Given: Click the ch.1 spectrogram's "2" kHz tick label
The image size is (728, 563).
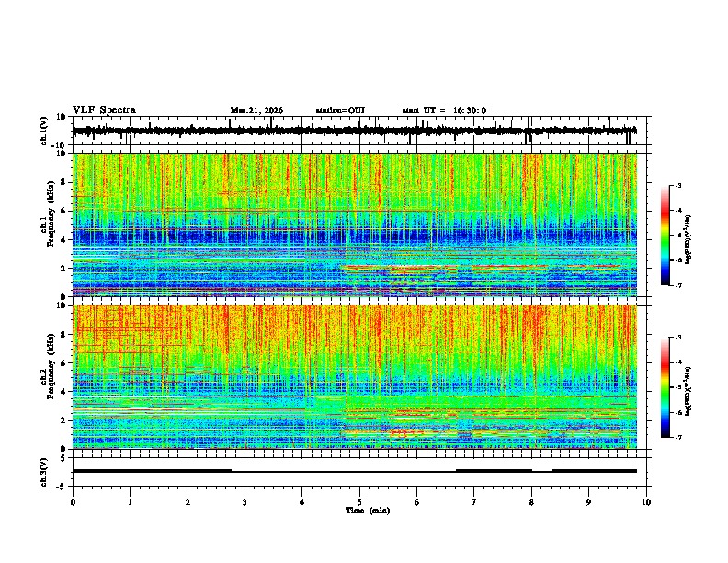Looking at the screenshot, I should (x=65, y=268).
